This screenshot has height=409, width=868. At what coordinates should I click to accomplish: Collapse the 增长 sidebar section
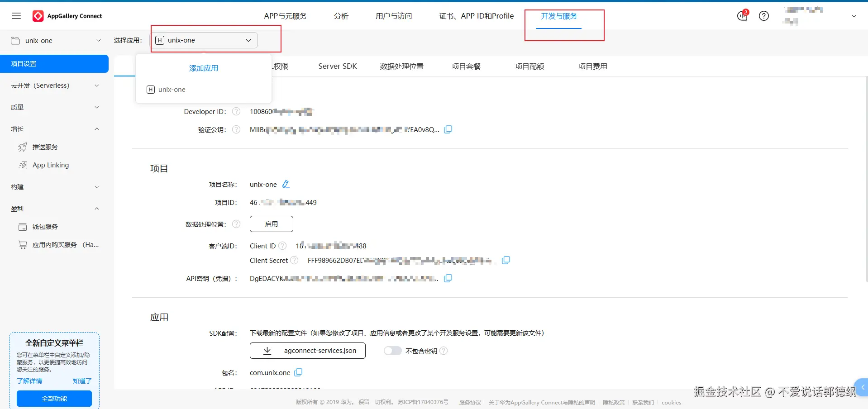click(x=55, y=129)
